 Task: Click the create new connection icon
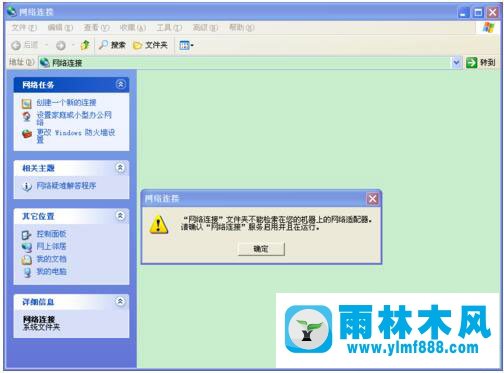point(27,104)
